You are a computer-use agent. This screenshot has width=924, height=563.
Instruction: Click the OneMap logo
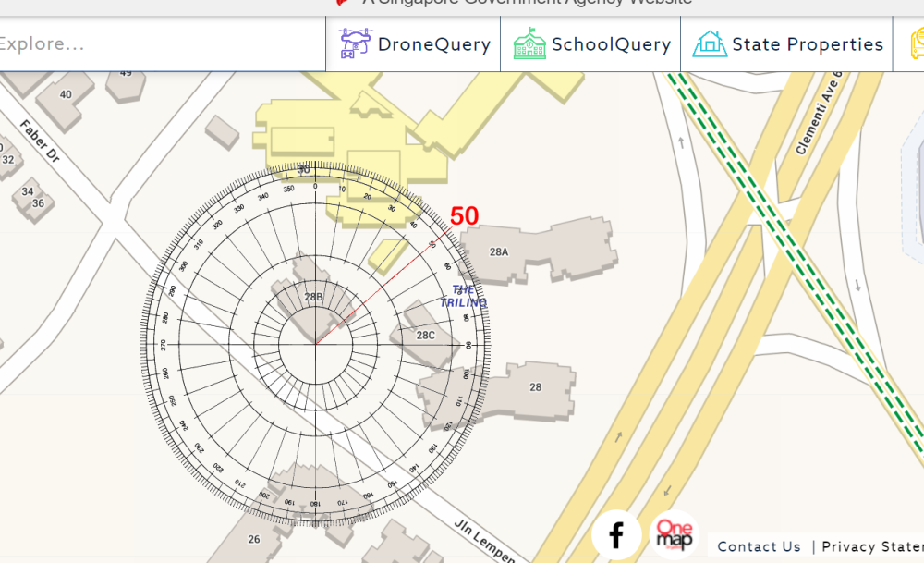(674, 534)
